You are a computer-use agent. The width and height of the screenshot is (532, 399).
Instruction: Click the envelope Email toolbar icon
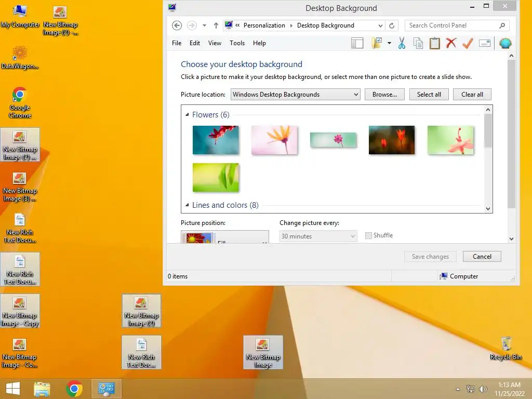click(x=485, y=43)
